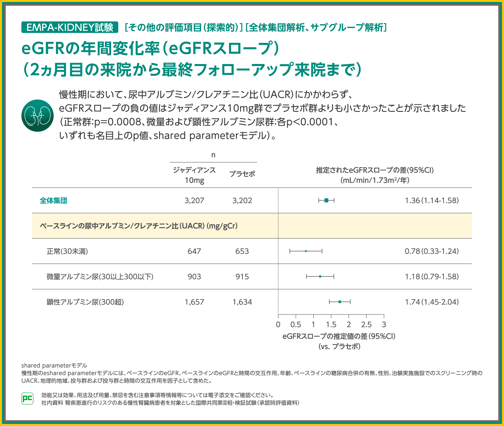Viewport: 504px width, 426px height.
Task: Click the 1,634 placebo count cell
Action: (x=242, y=302)
